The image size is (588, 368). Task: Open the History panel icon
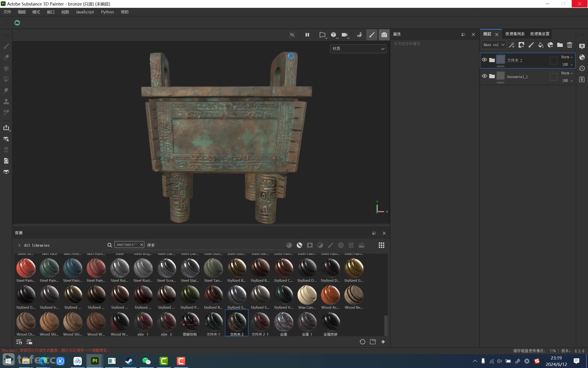582,68
